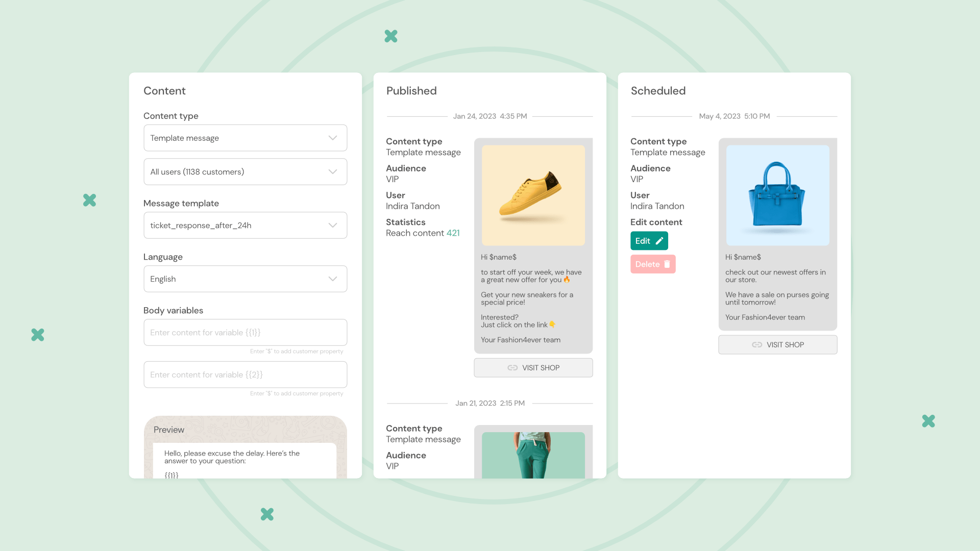Open the yellow sneaker image thumbnail

[533, 195]
